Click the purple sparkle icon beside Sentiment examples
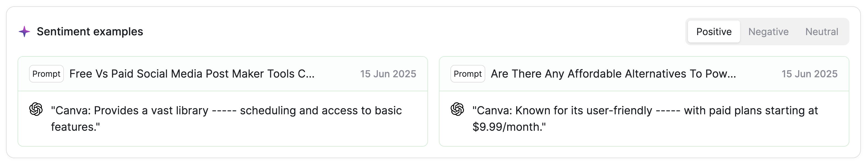 point(24,32)
